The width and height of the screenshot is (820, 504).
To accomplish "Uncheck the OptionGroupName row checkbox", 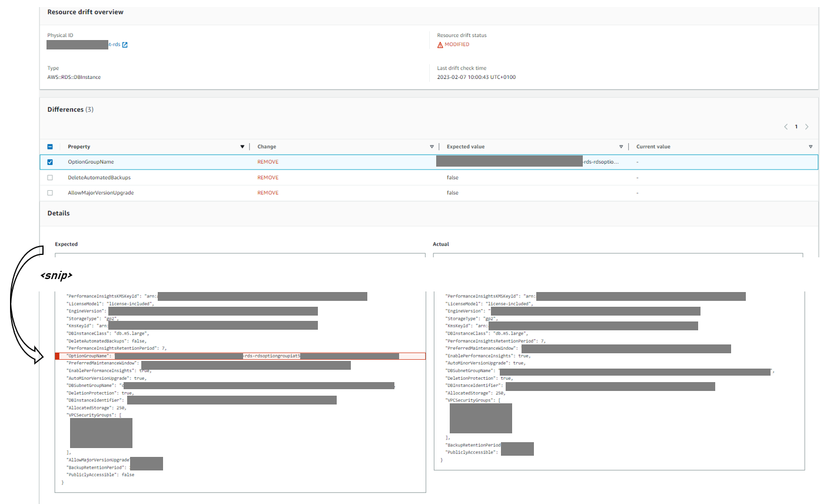I will coord(50,161).
